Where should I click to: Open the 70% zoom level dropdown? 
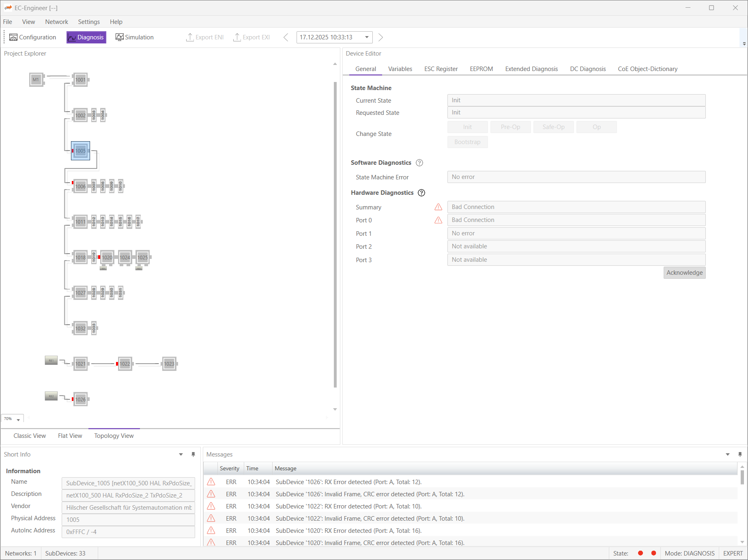point(18,420)
